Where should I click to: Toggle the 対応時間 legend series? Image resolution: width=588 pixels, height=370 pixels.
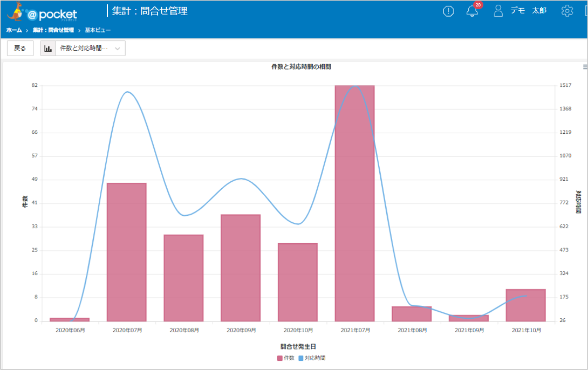pos(312,358)
